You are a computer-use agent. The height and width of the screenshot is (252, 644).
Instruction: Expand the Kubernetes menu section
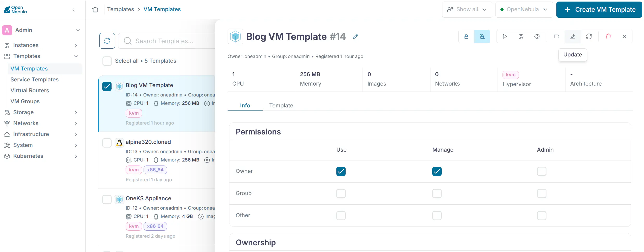coord(76,156)
